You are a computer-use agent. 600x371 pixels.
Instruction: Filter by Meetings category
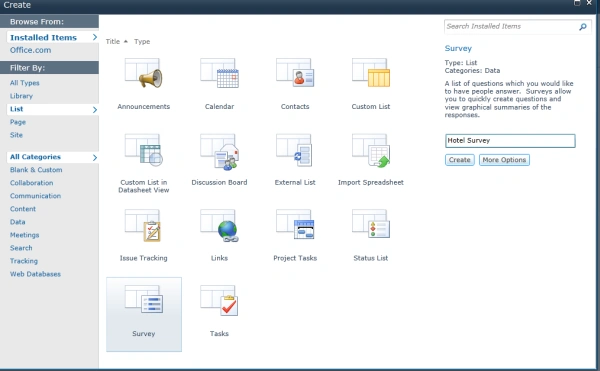24,235
